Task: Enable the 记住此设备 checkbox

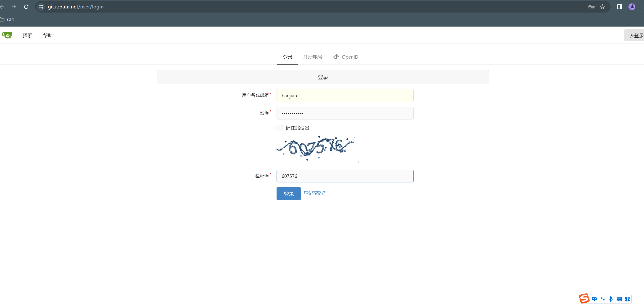Action: 280,128
